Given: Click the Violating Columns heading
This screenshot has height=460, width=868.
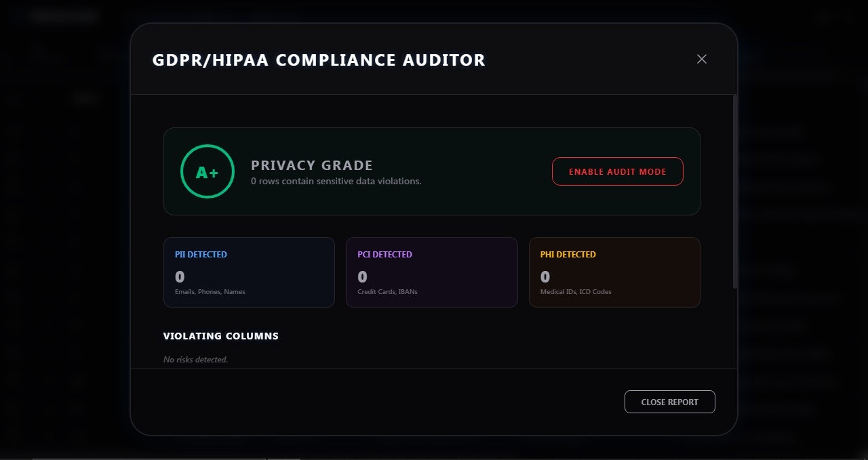Looking at the screenshot, I should (221, 336).
